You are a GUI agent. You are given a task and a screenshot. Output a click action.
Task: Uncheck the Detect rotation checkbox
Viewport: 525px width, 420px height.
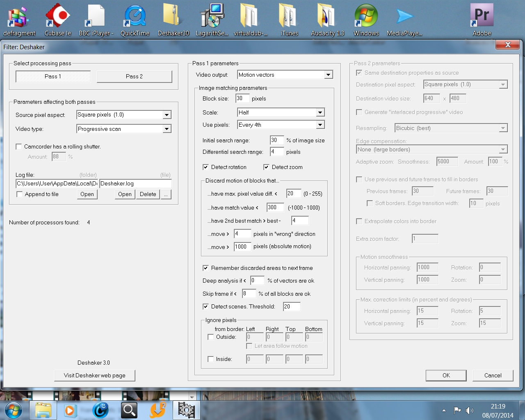point(206,167)
